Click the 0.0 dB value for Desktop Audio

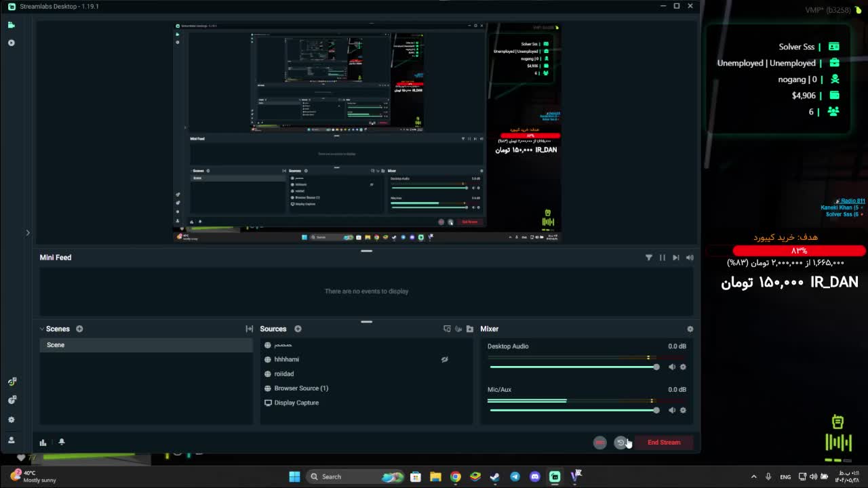click(677, 346)
